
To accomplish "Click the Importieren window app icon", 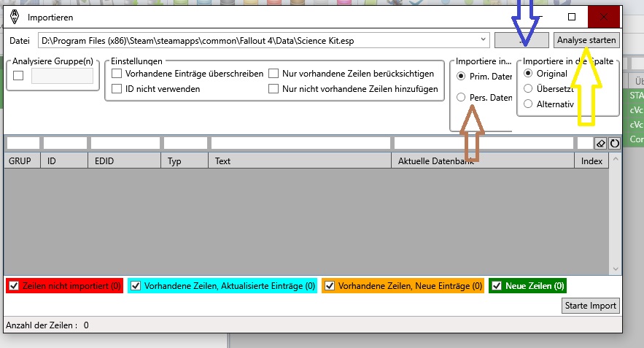I will pyautogui.click(x=13, y=16).
